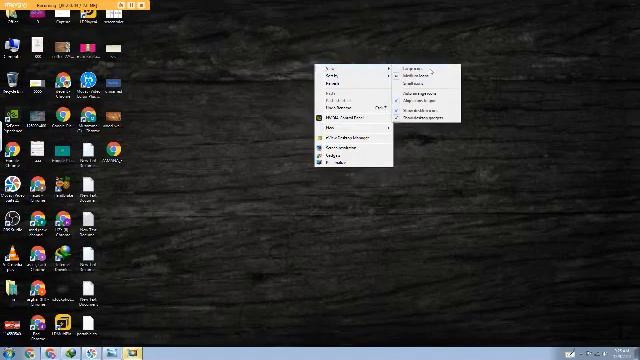640x360 pixels.
Task: Choose Medium icons in the View submenu
Action: [x=427, y=76]
